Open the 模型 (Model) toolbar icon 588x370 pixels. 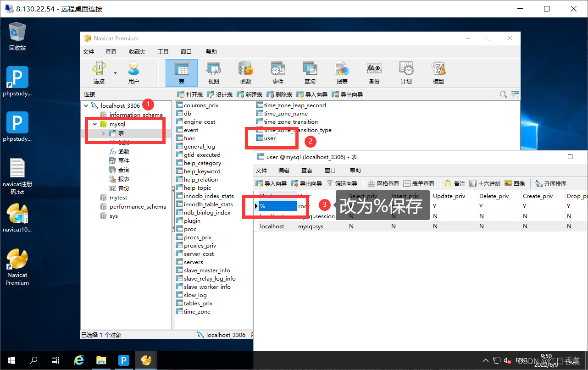click(x=438, y=72)
